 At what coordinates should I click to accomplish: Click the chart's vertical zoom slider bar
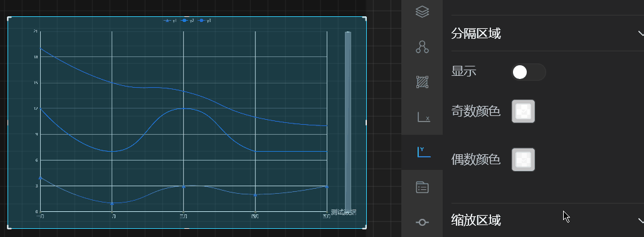pyautogui.click(x=348, y=121)
